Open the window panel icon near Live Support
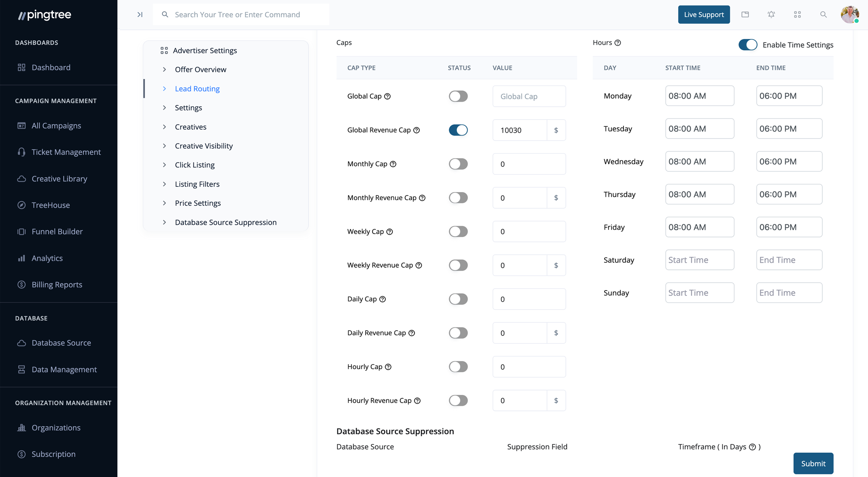Screen dimensions: 868x477 pos(745,15)
